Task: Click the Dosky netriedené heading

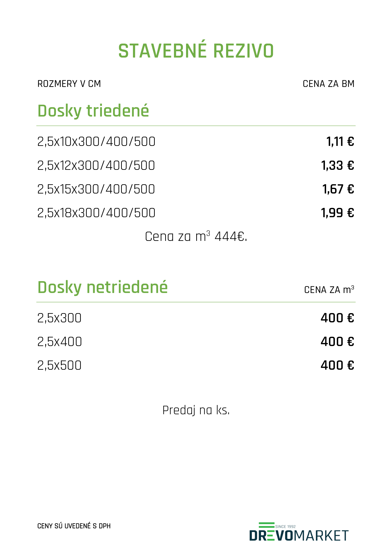Action: [x=103, y=288]
